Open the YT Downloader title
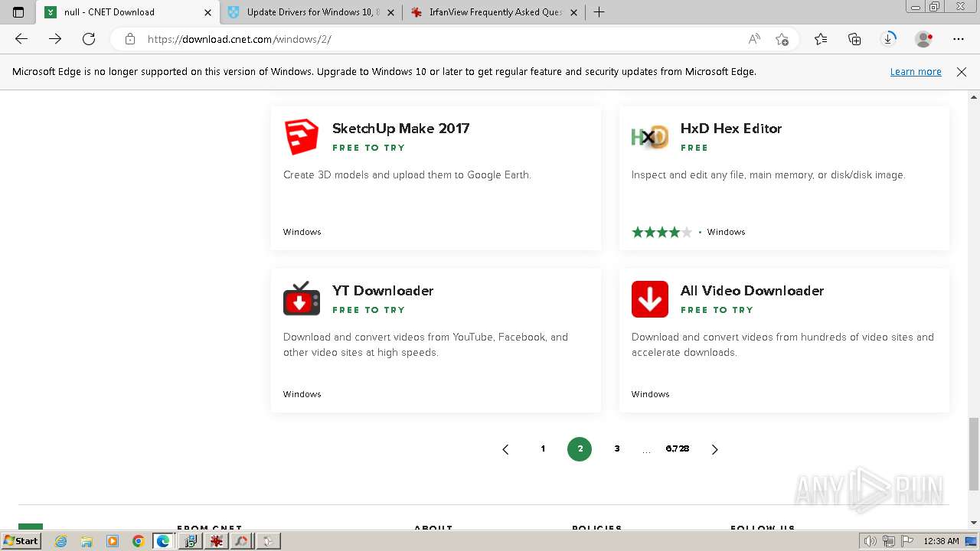The height and width of the screenshot is (551, 980). pos(383,291)
